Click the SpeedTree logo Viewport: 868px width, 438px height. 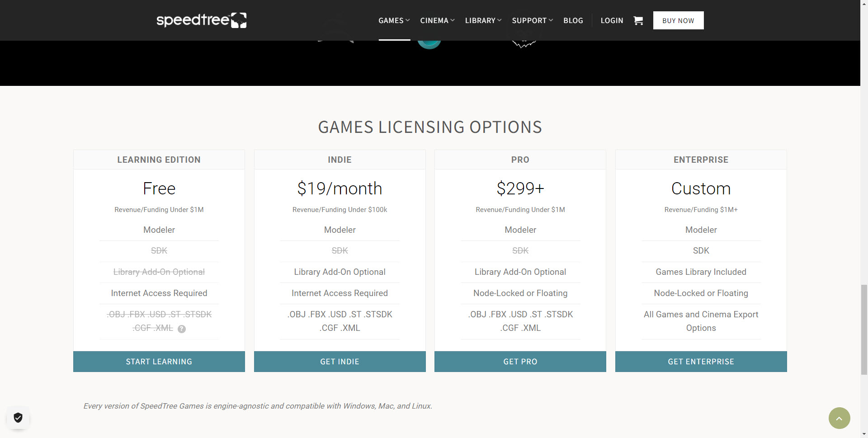(201, 20)
